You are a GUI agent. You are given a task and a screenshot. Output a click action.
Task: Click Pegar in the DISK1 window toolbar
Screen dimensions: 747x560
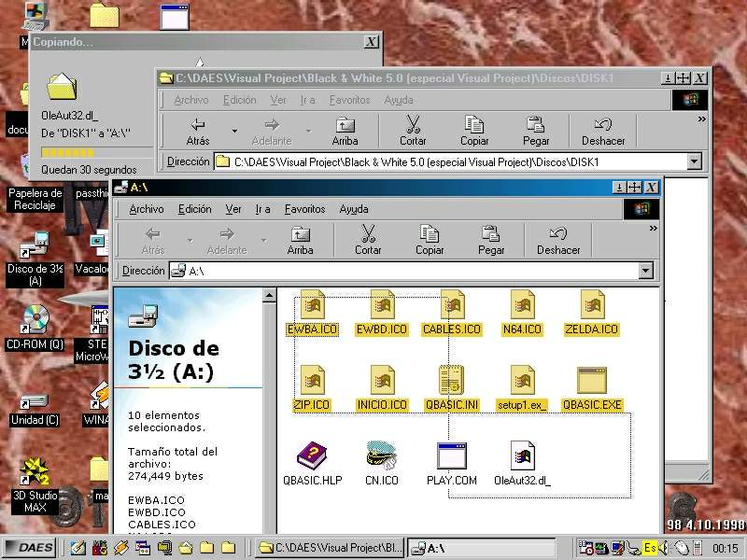(536, 132)
